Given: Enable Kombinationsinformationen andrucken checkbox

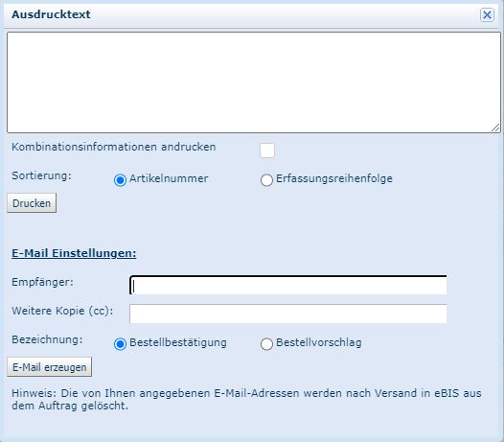Looking at the screenshot, I should (x=267, y=151).
